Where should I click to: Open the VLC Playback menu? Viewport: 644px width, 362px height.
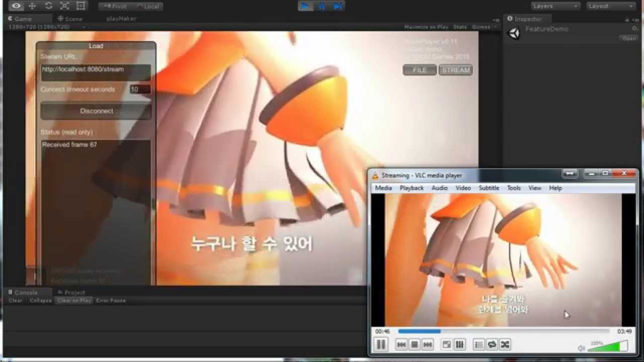click(412, 188)
